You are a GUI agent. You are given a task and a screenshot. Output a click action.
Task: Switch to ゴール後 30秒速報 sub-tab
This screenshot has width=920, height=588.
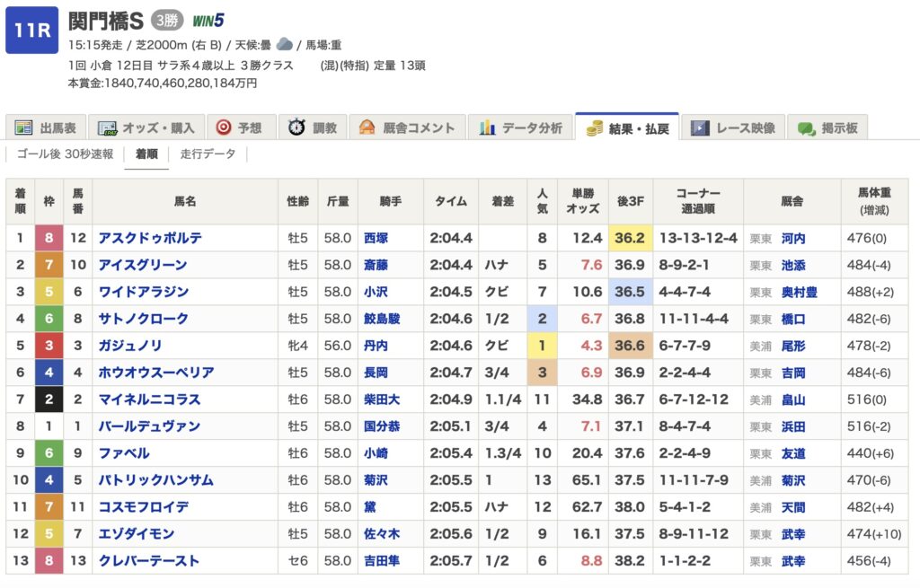click(x=65, y=154)
